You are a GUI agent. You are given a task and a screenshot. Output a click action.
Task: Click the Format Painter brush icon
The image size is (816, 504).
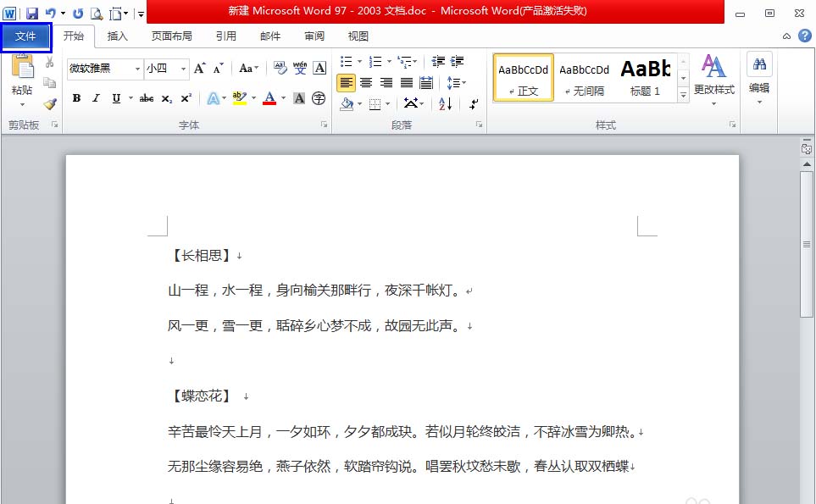tap(49, 104)
